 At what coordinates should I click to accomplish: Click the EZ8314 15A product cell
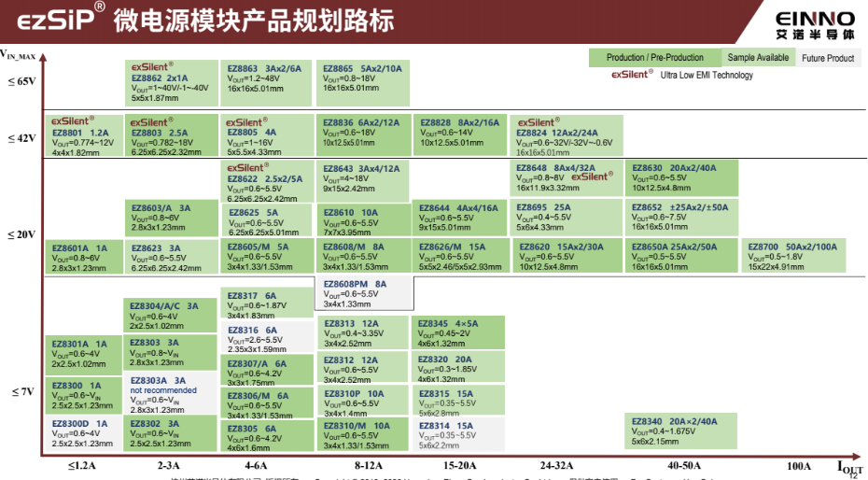click(x=458, y=434)
